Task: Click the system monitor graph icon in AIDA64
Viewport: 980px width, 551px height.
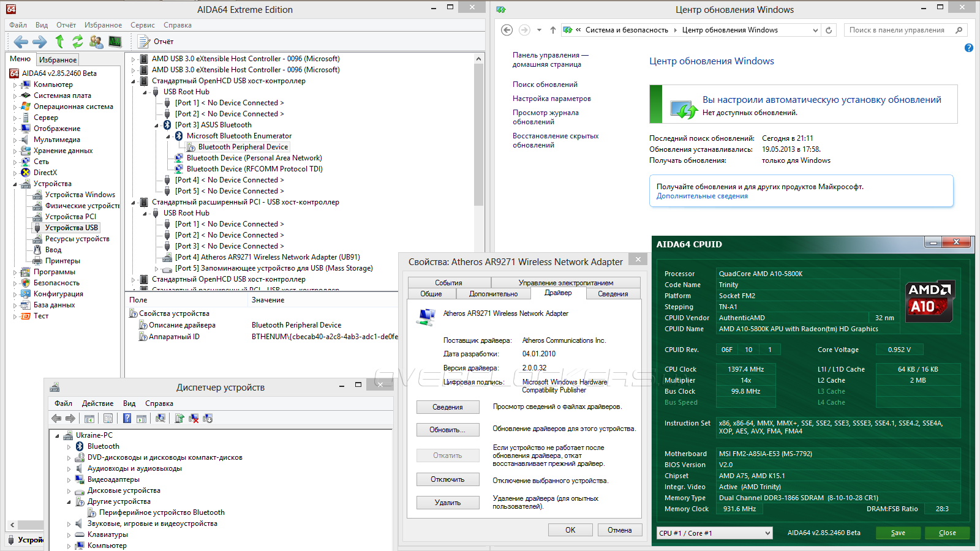Action: (115, 42)
